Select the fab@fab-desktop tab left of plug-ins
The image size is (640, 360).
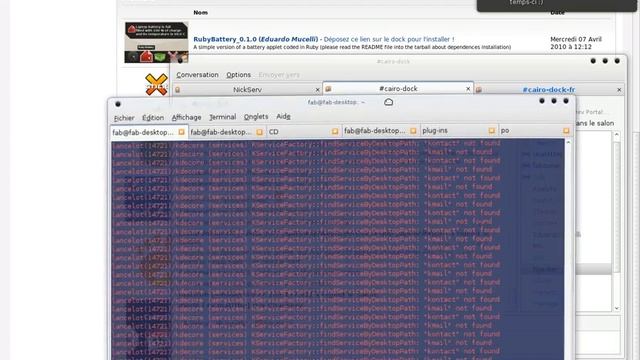(x=380, y=131)
